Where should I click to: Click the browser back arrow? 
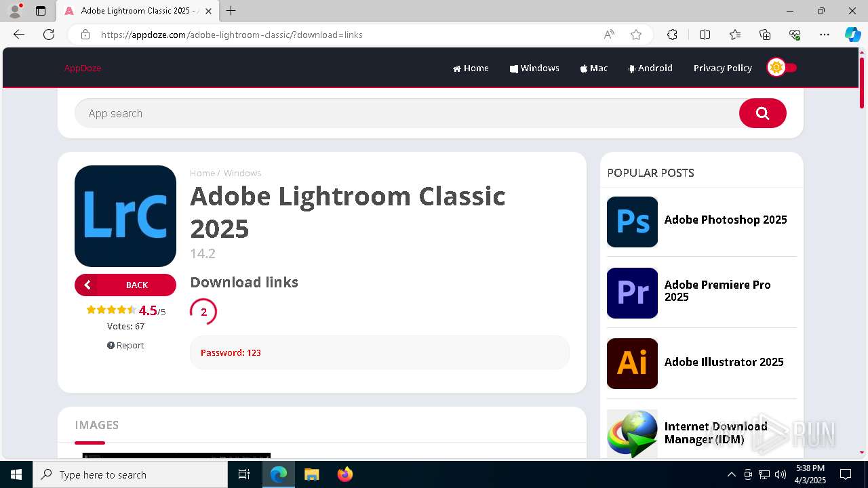pos(19,35)
